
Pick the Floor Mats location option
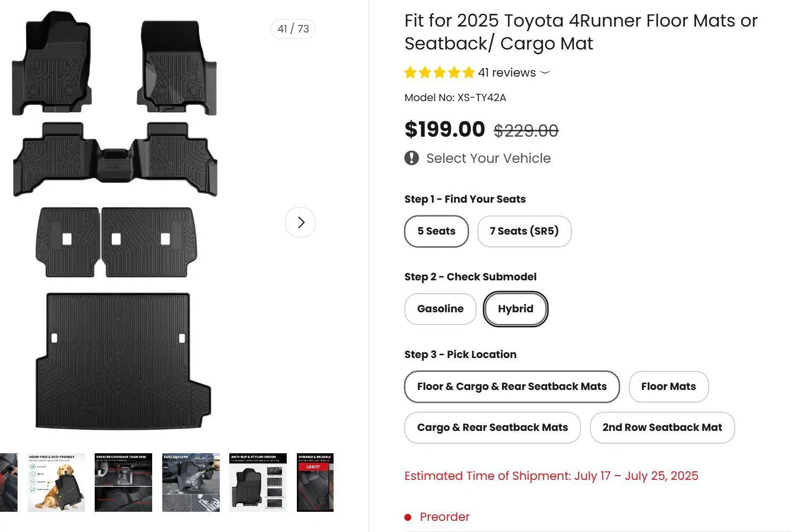tap(668, 387)
